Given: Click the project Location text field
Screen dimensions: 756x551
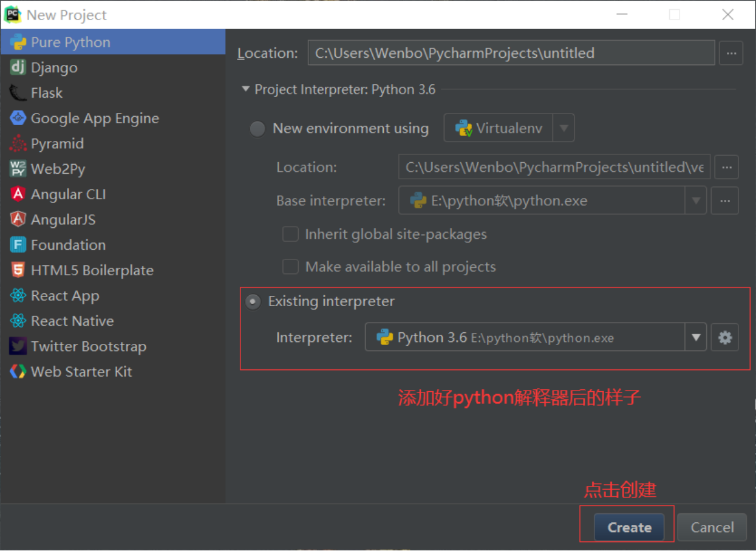Looking at the screenshot, I should tap(511, 53).
